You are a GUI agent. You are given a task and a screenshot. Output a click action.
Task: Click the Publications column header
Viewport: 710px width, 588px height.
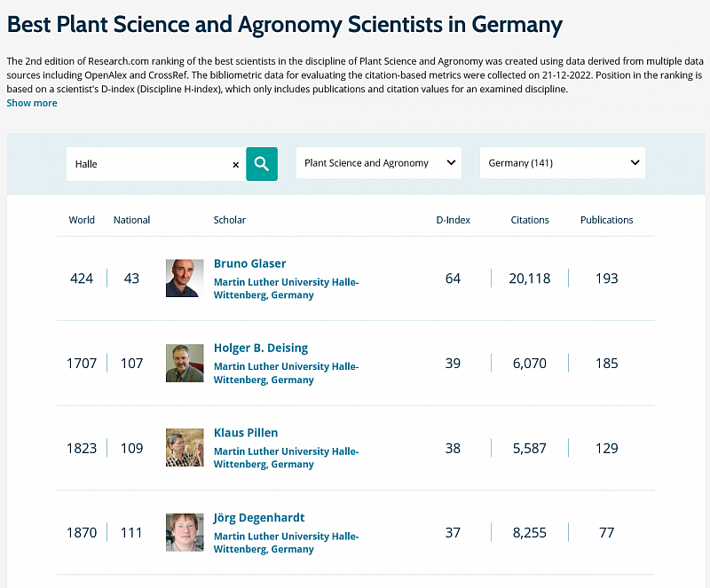click(607, 220)
